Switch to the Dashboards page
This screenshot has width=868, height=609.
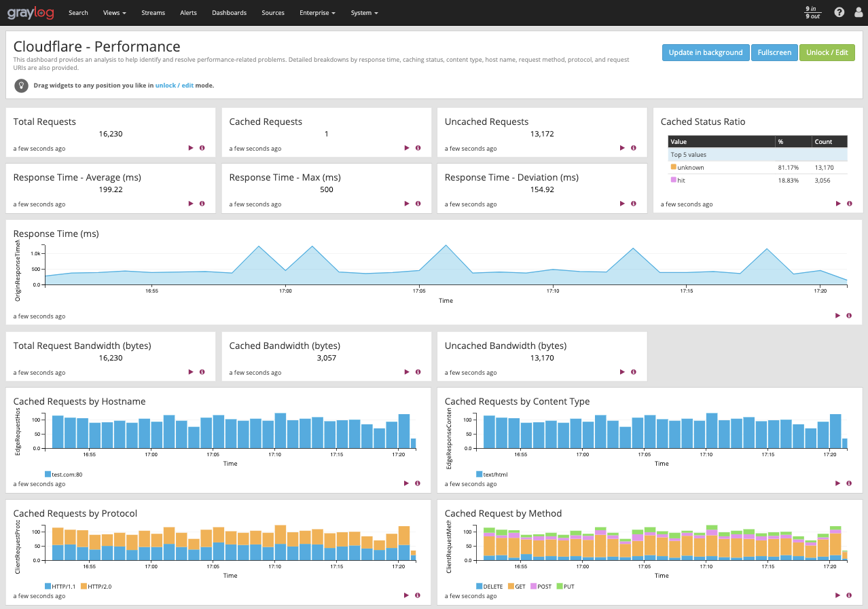(x=229, y=12)
